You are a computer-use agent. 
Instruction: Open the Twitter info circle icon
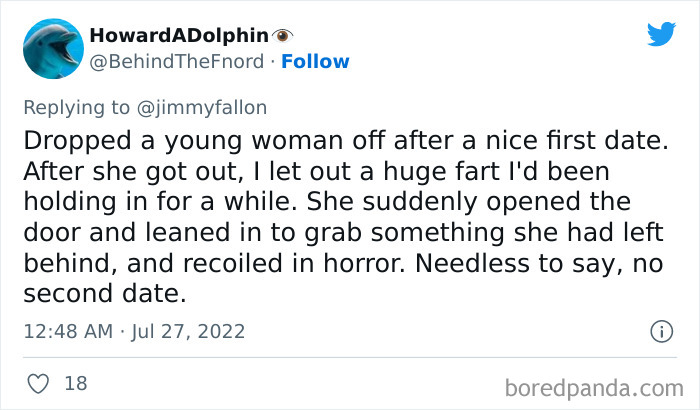pyautogui.click(x=660, y=330)
